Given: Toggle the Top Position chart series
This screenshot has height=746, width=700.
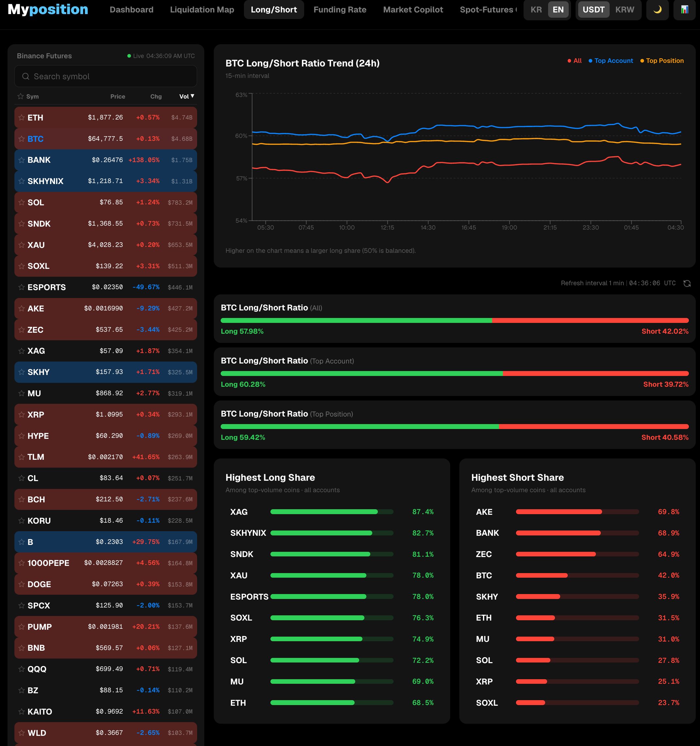Looking at the screenshot, I should (x=662, y=61).
